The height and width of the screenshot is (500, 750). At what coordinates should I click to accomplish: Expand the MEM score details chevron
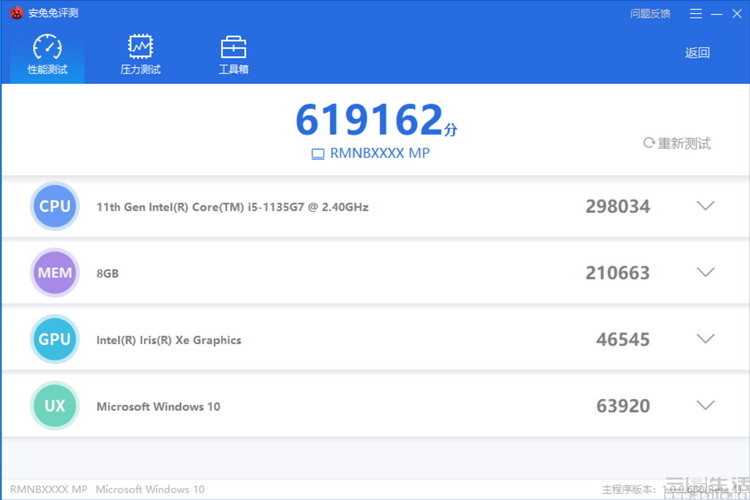(x=706, y=272)
